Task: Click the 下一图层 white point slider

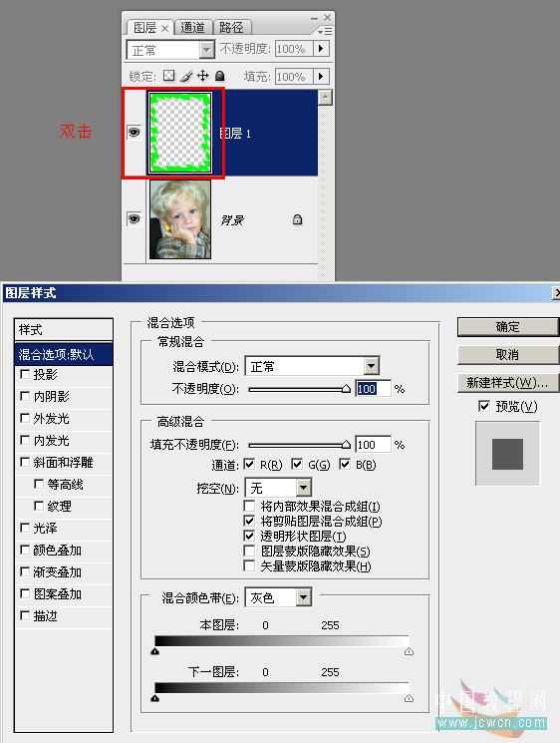Action: click(409, 698)
